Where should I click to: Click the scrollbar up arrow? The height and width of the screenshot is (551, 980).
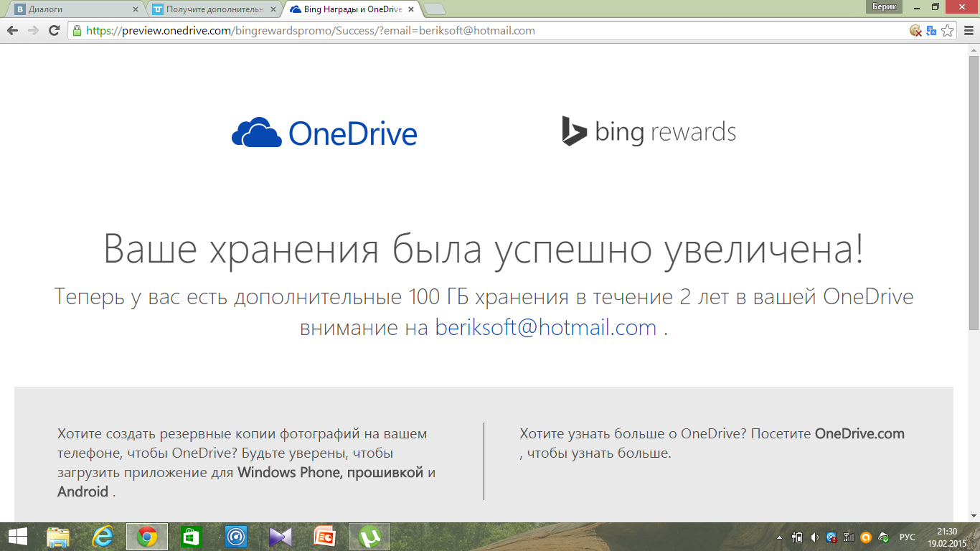974,50
